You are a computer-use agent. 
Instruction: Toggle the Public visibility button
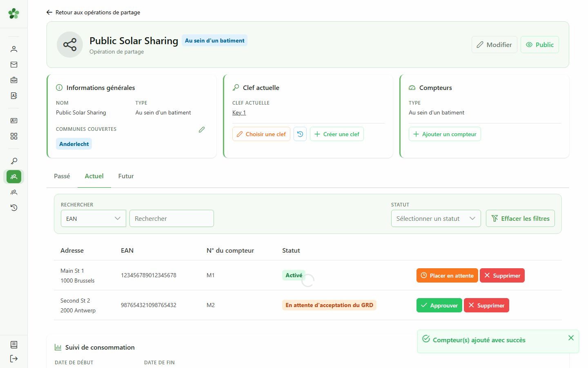click(x=540, y=45)
